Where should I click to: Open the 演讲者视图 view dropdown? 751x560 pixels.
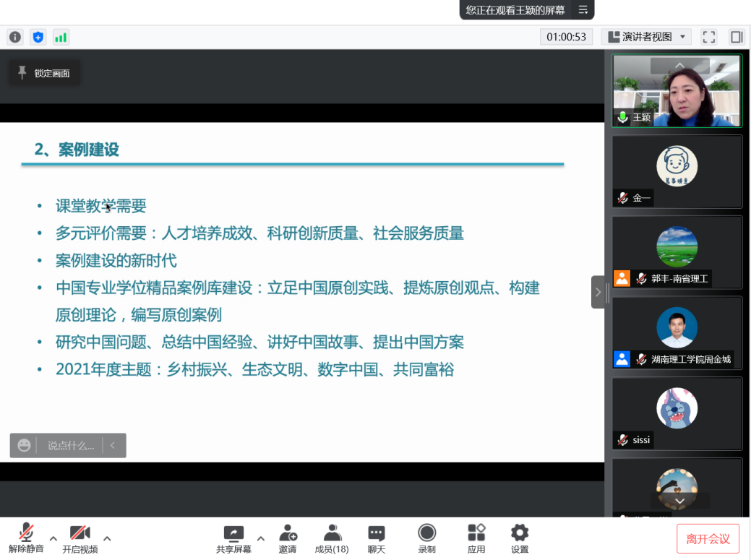(x=646, y=37)
